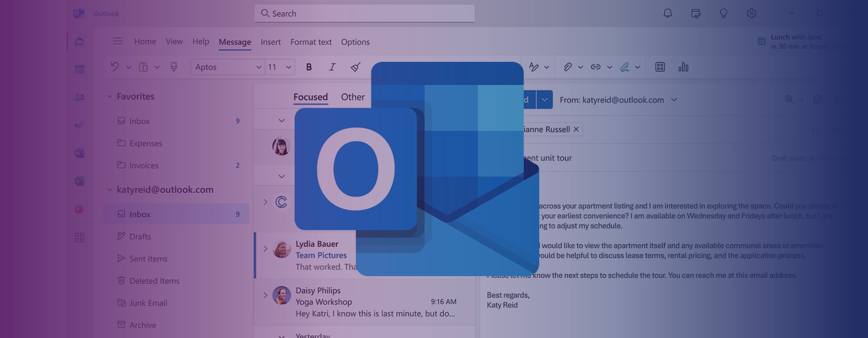Open the Paste options dropdown arrow
Viewport: 868px width, 338px height.
[x=157, y=67]
